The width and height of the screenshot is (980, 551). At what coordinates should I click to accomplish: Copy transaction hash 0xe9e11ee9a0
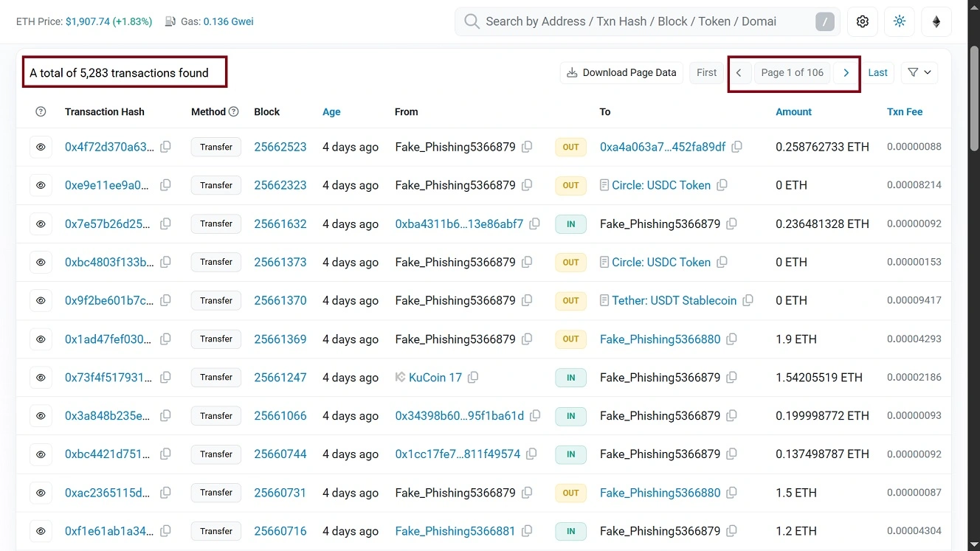165,185
